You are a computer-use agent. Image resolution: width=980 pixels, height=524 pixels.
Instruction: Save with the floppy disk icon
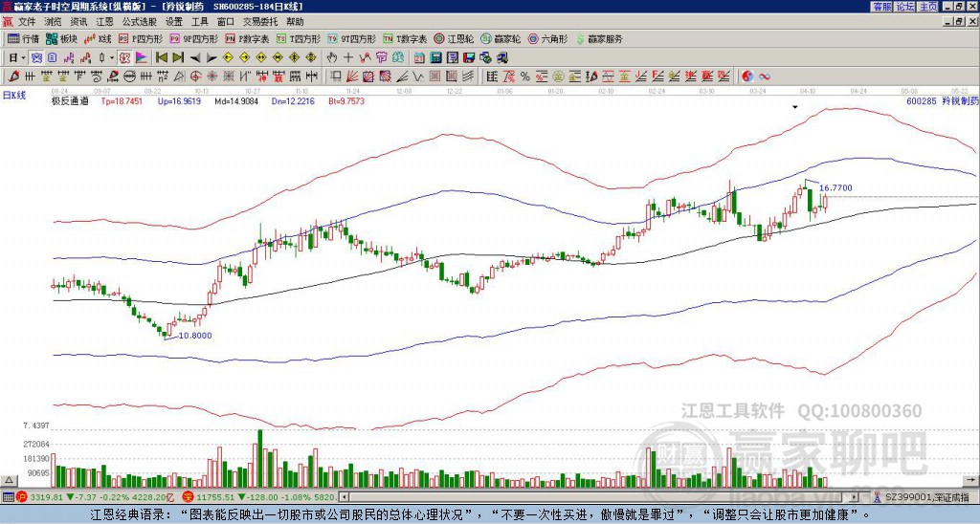click(x=469, y=57)
